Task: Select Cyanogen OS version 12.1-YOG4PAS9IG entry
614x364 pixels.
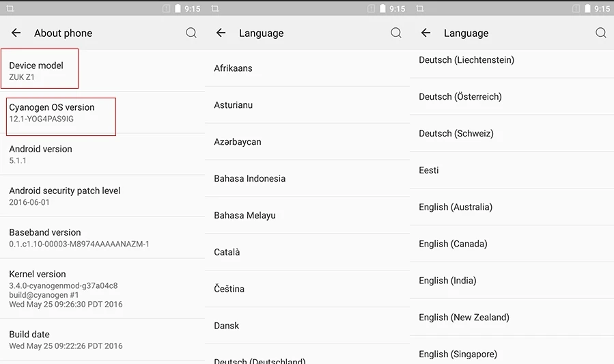Action: pos(102,113)
